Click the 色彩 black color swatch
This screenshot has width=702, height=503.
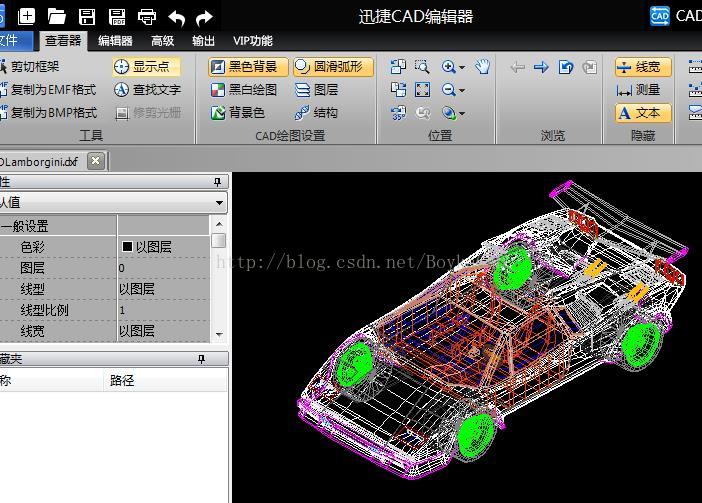click(x=127, y=247)
